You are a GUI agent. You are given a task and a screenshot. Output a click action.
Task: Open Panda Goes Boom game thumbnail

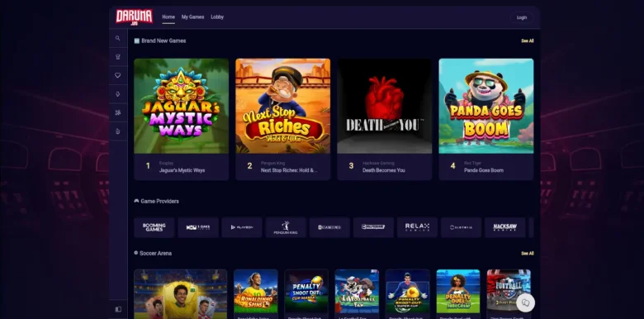coord(486,106)
